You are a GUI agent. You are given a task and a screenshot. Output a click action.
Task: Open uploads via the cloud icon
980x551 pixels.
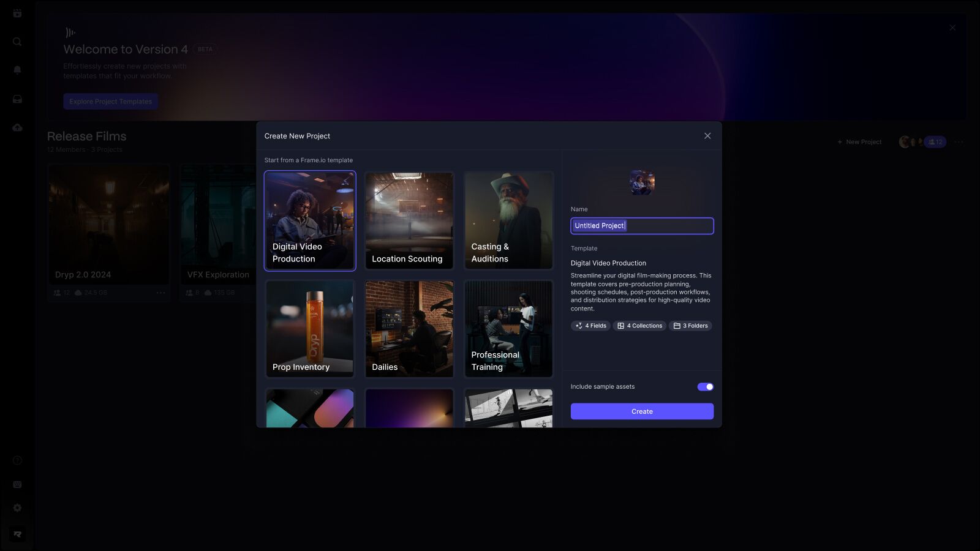coord(17,127)
